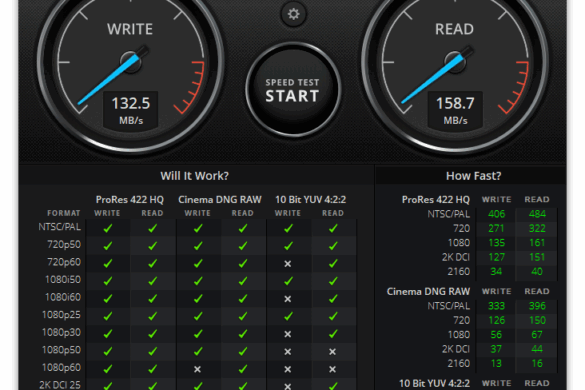Click the X mark for 1080i60 10 Bit YUV write
This screenshot has width=585, height=390.
[x=288, y=299]
